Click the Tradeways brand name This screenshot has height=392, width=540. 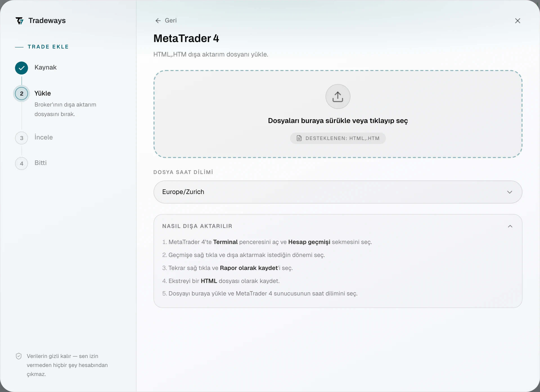[x=47, y=21]
